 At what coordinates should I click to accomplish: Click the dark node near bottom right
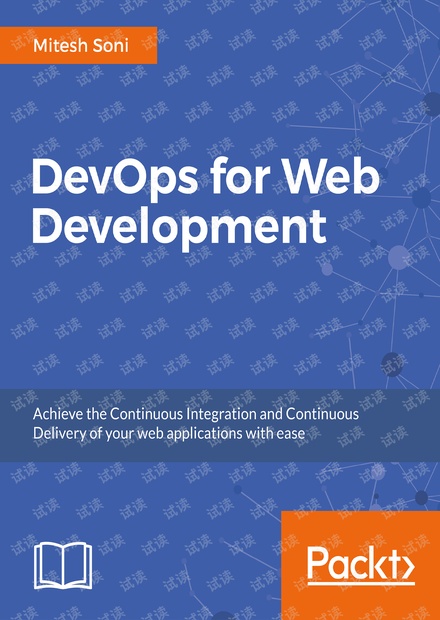[421, 497]
